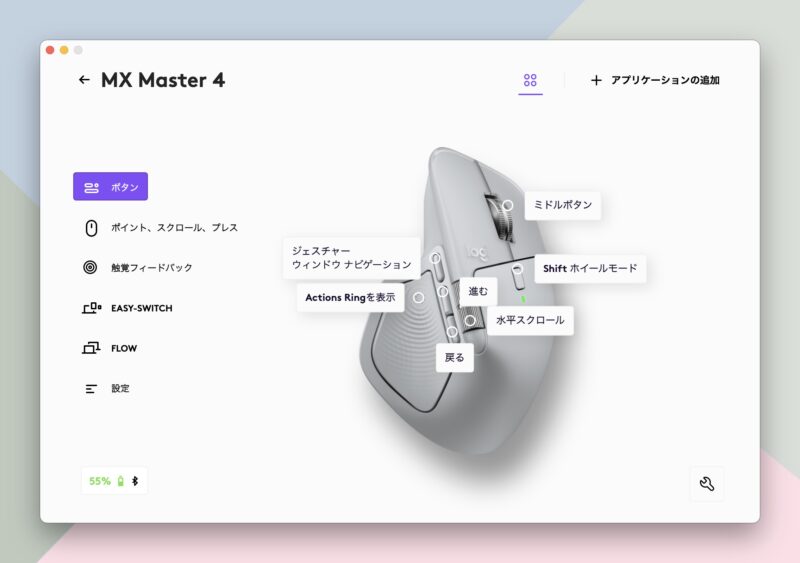800x563 pixels.
Task: Click the plus icon to add an application
Action: click(x=596, y=80)
